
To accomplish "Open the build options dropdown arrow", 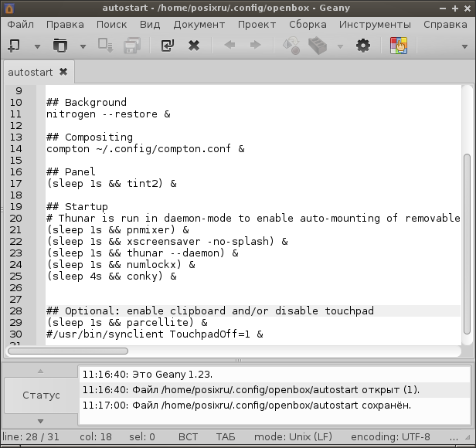I will pos(340,46).
